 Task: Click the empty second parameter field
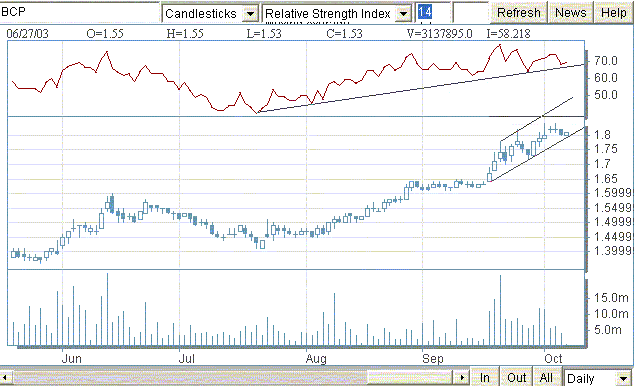pos(470,13)
